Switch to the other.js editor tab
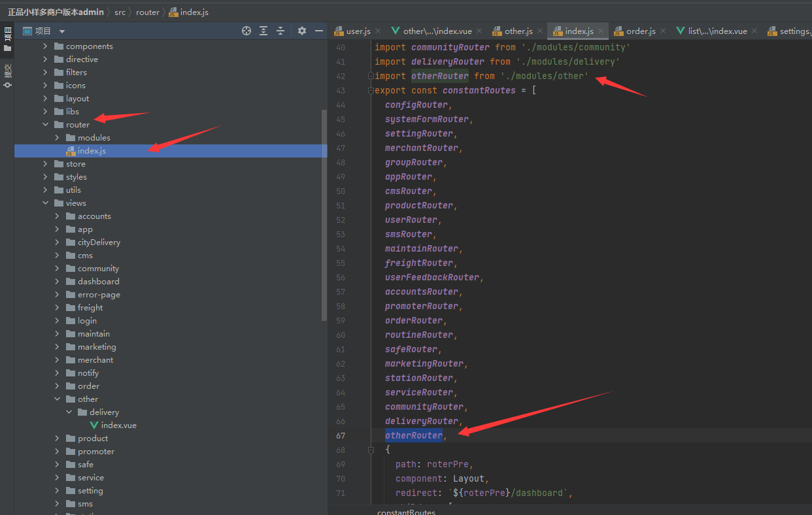 pos(513,31)
